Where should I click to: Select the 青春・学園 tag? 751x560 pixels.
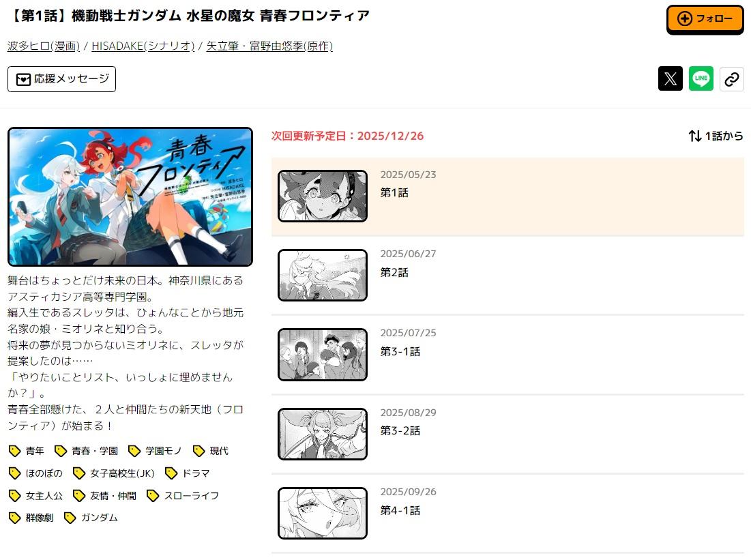tap(86, 451)
